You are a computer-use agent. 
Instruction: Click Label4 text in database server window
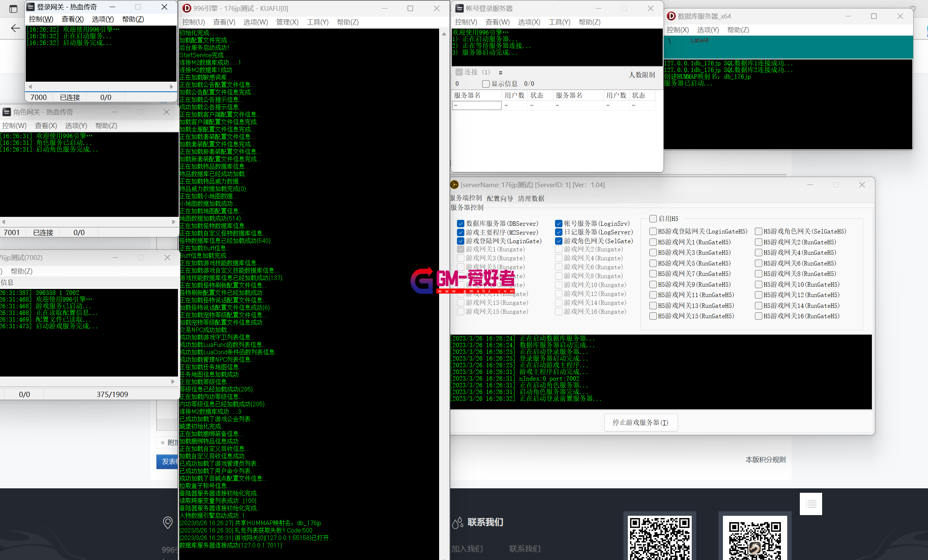700,40
